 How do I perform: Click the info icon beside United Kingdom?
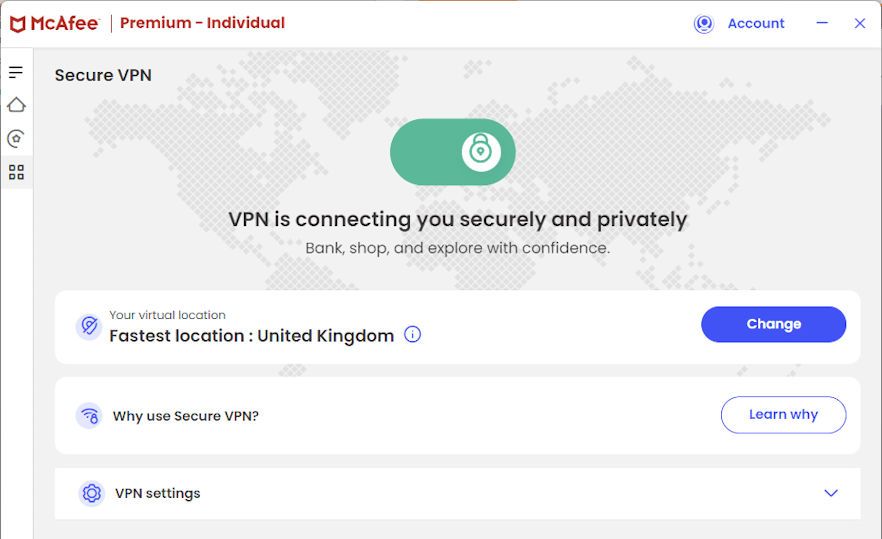coord(412,335)
